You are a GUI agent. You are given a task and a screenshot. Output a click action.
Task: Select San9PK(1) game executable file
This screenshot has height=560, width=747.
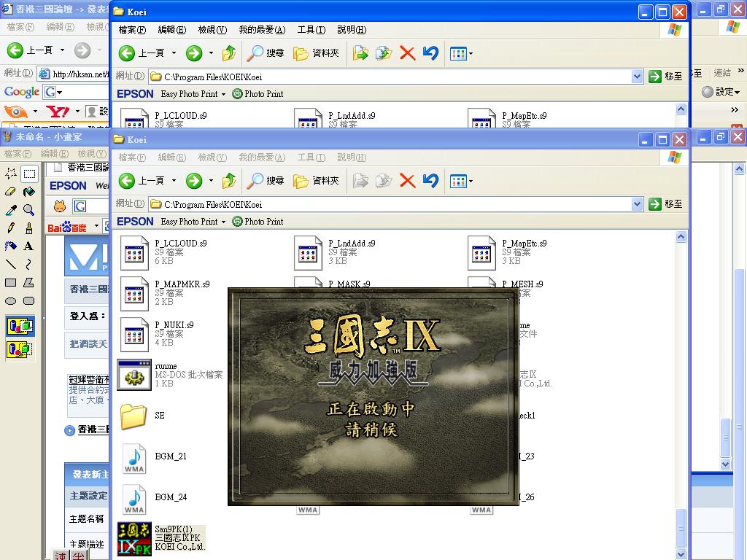(162, 539)
